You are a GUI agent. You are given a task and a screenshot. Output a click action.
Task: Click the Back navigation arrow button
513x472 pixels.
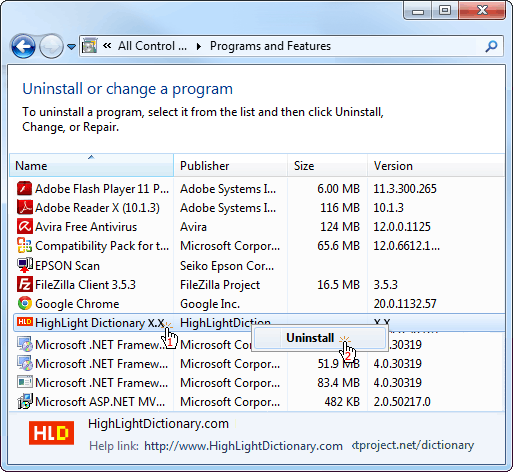click(23, 47)
